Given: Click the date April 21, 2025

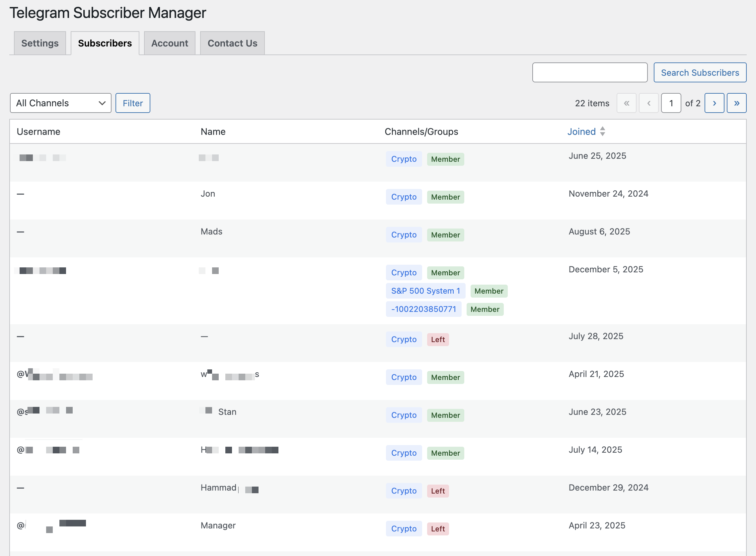Looking at the screenshot, I should [596, 374].
